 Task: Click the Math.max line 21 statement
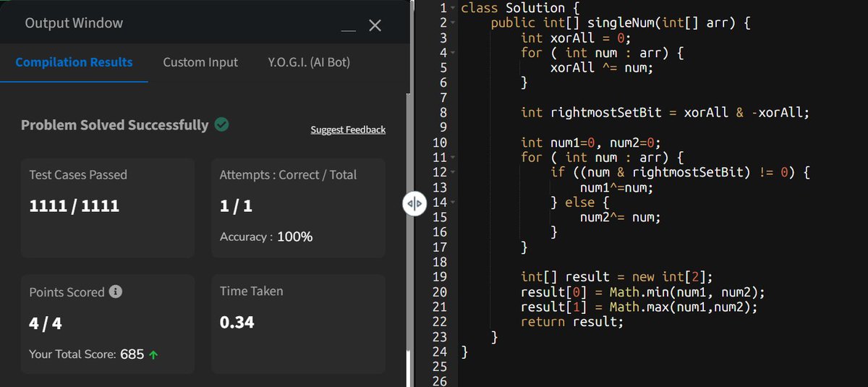(x=639, y=306)
